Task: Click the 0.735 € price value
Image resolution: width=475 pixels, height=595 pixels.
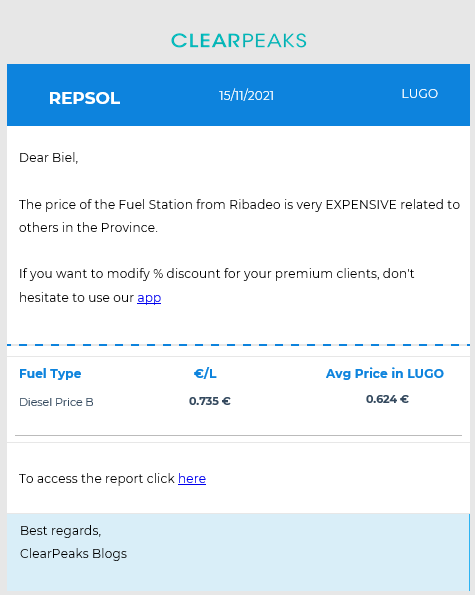Action: pos(210,401)
